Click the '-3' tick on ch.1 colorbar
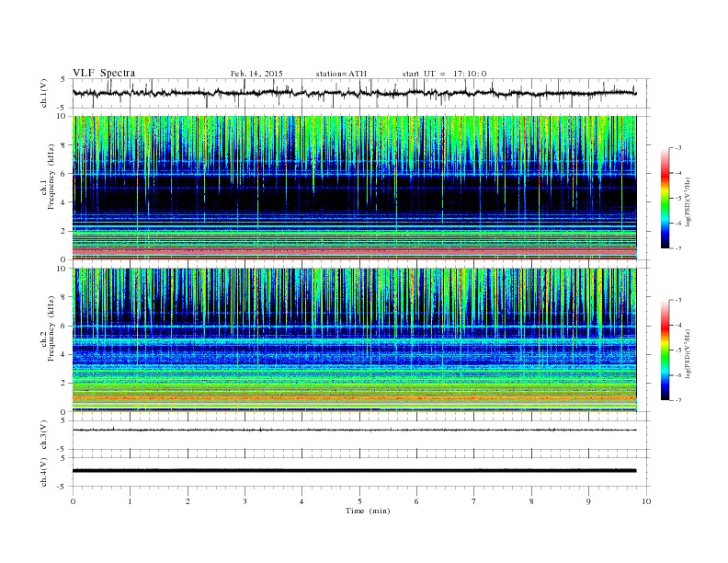Viewport: 728px width, 563px height. tap(677, 148)
